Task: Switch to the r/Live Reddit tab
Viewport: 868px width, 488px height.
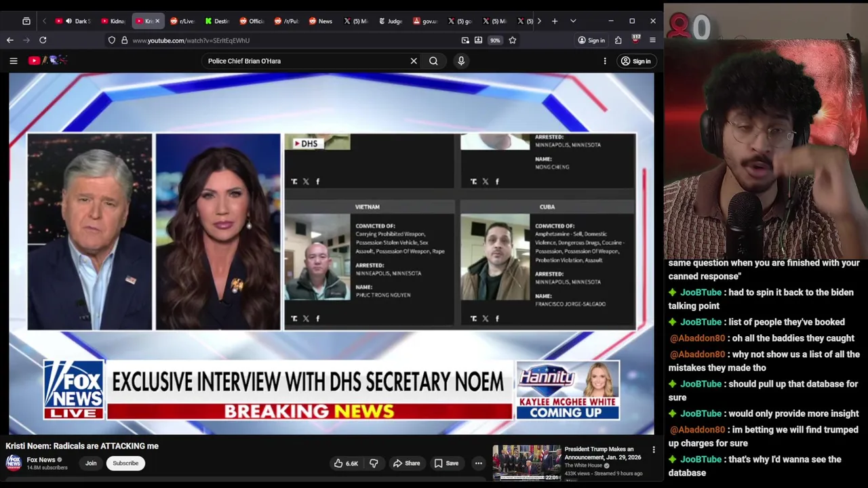Action: point(182,21)
